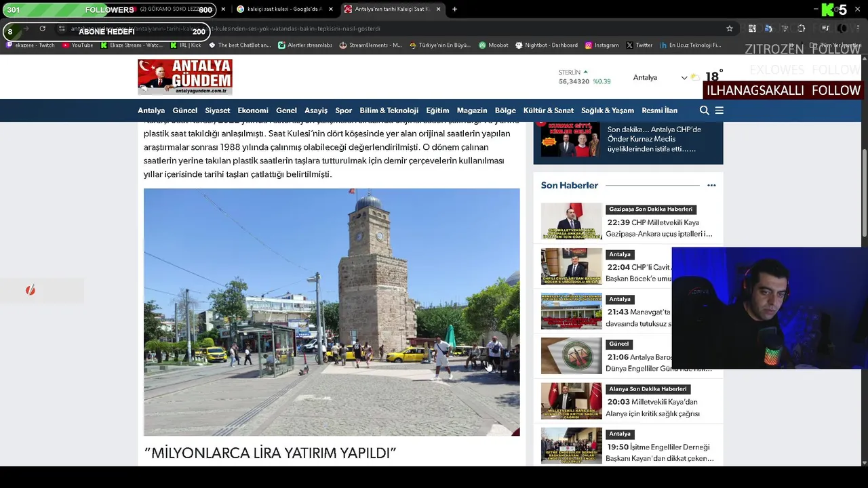This screenshot has width=868, height=488.
Task: Close the active Antalya Gündem tab
Action: pyautogui.click(x=438, y=9)
